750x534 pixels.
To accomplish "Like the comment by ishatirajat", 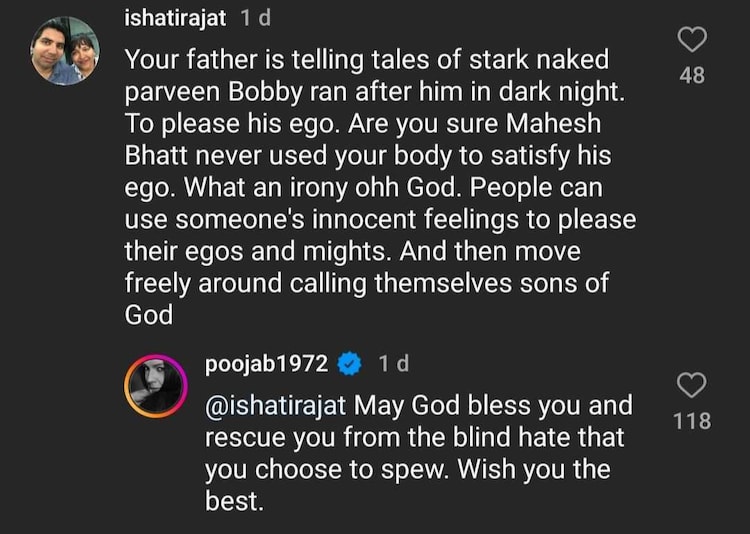I will click(x=692, y=39).
